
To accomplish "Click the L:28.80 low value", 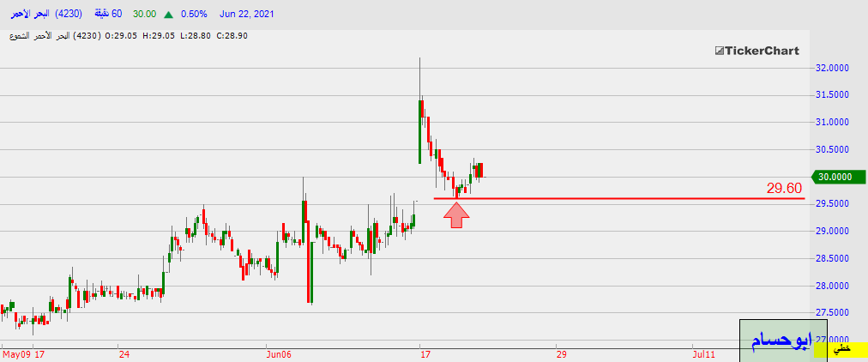I will 196,36.
